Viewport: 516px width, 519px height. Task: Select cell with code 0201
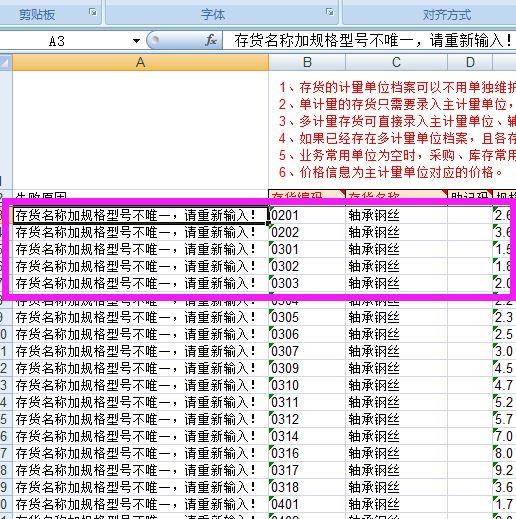[307, 215]
